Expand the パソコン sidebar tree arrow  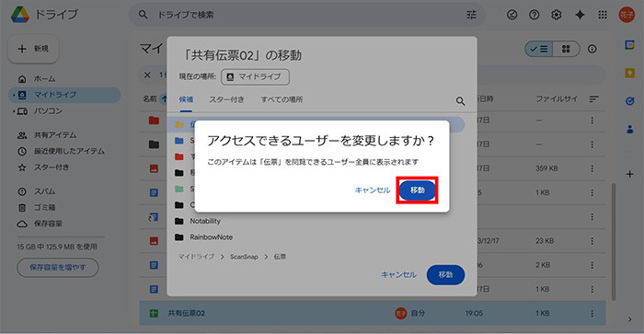click(14, 111)
